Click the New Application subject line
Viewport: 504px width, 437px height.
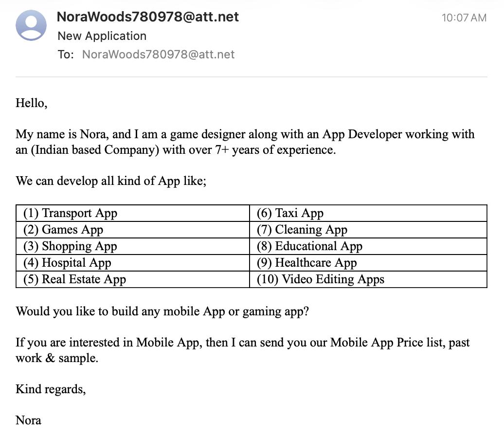click(102, 36)
